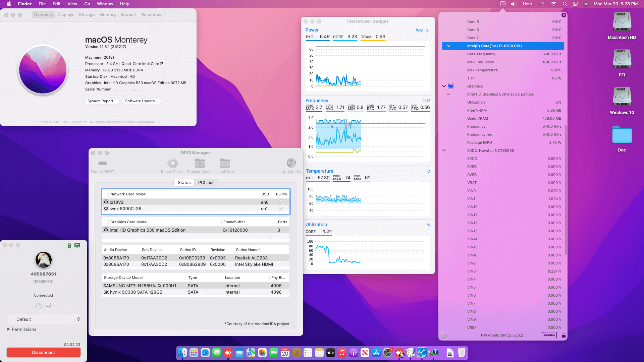The image size is (644, 362).
Task: Open HWMonitorSMC2 settings gear
Action: pyautogui.click(x=444, y=335)
